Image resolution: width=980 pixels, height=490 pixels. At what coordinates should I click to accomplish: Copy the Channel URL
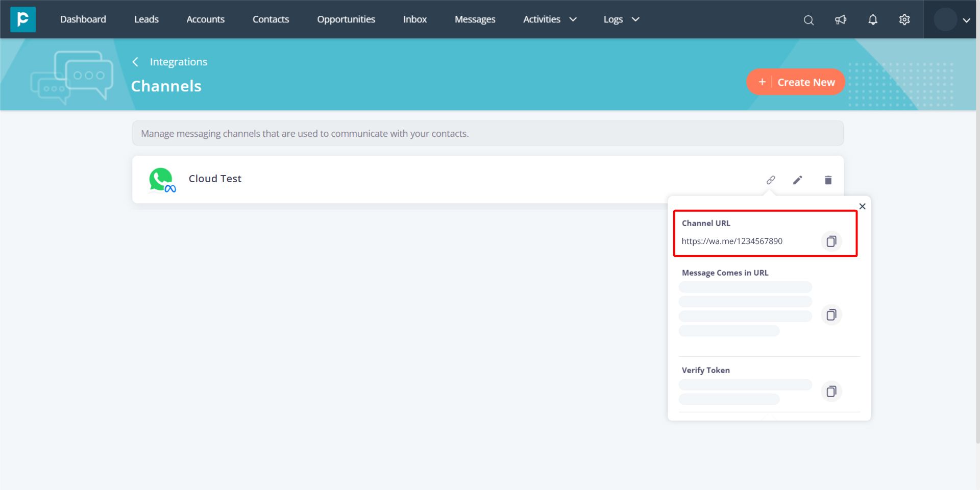click(831, 241)
